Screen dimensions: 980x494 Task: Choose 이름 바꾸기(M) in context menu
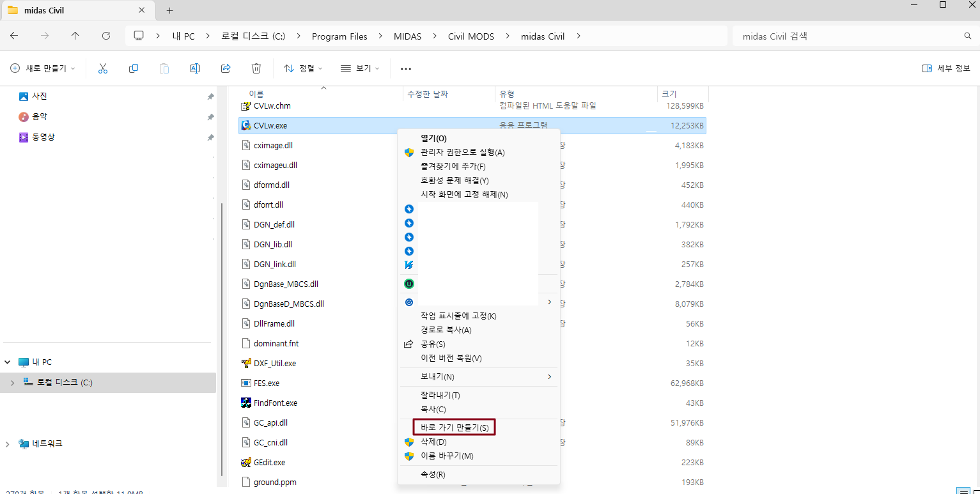tap(479, 456)
